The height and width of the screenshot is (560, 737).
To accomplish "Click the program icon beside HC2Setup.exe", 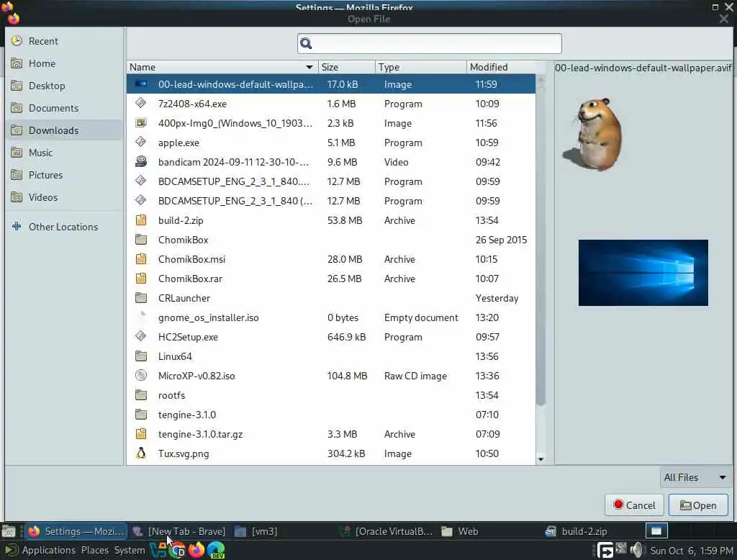I will coord(141,337).
